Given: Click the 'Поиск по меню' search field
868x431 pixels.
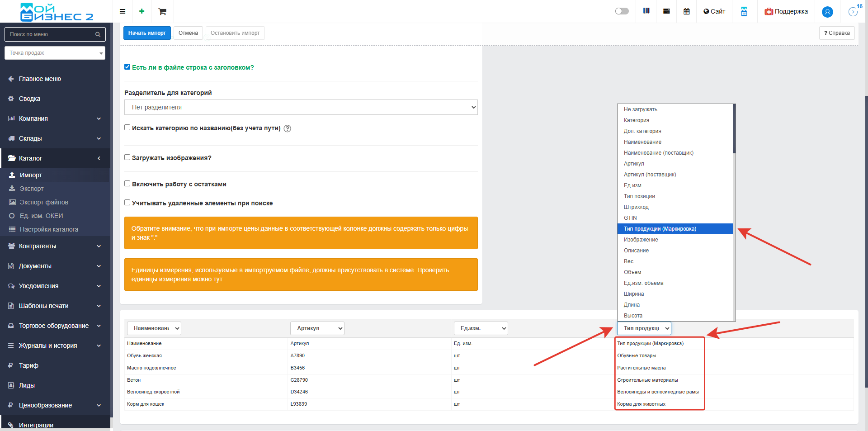Looking at the screenshot, I should (50, 34).
